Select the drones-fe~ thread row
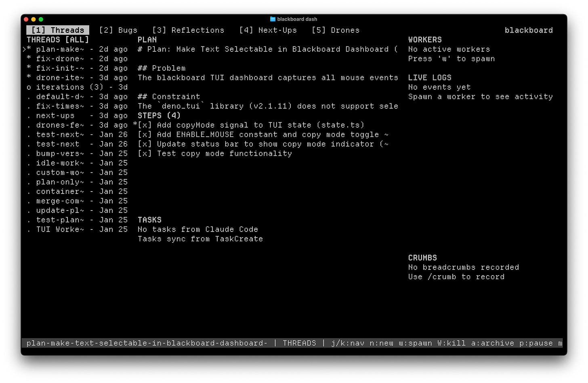Viewport: 588px width, 383px height. [x=77, y=125]
